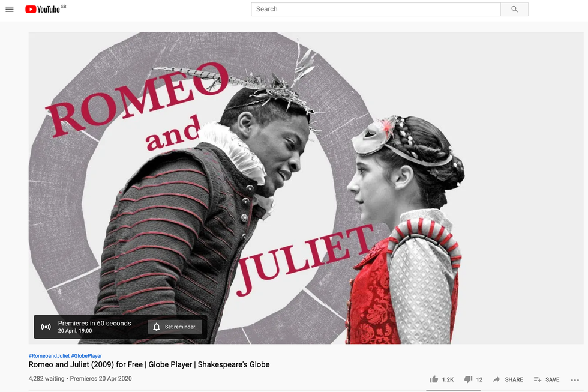This screenshot has width=588, height=392.
Task: Open the SHARE menu
Action: point(508,379)
